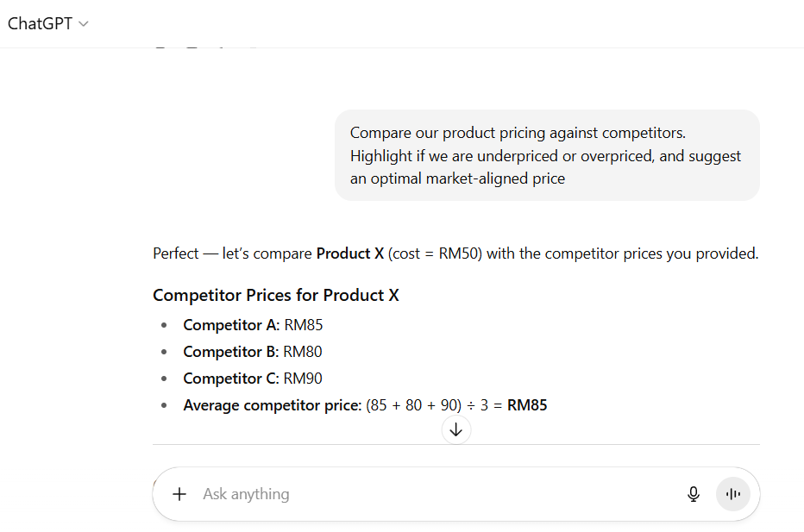Rate the response with the thumbs-down icon
This screenshot has height=532, width=804.
(x=222, y=41)
